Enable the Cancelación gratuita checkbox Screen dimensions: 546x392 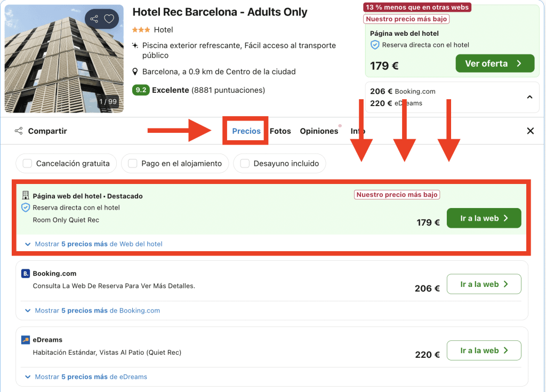pyautogui.click(x=28, y=164)
